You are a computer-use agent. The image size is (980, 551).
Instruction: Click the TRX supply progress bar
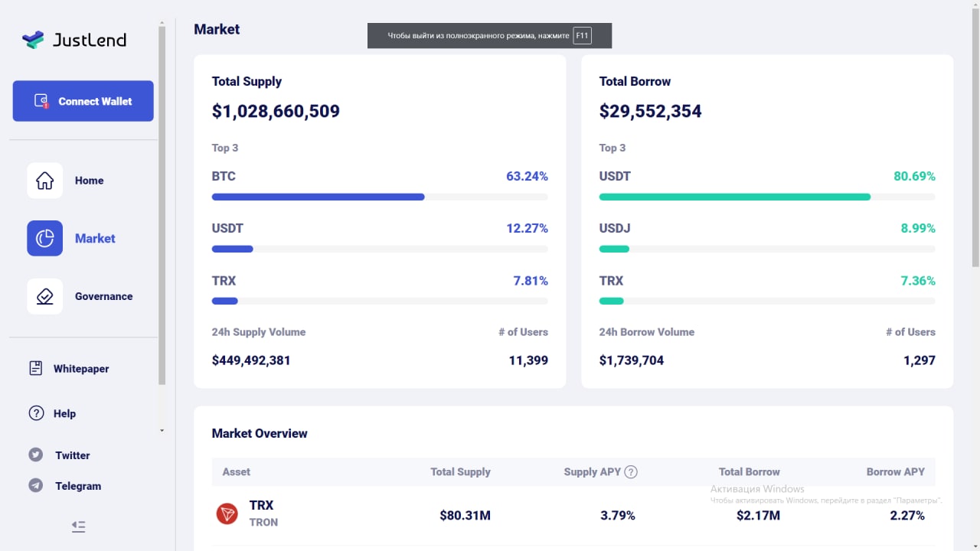click(380, 301)
